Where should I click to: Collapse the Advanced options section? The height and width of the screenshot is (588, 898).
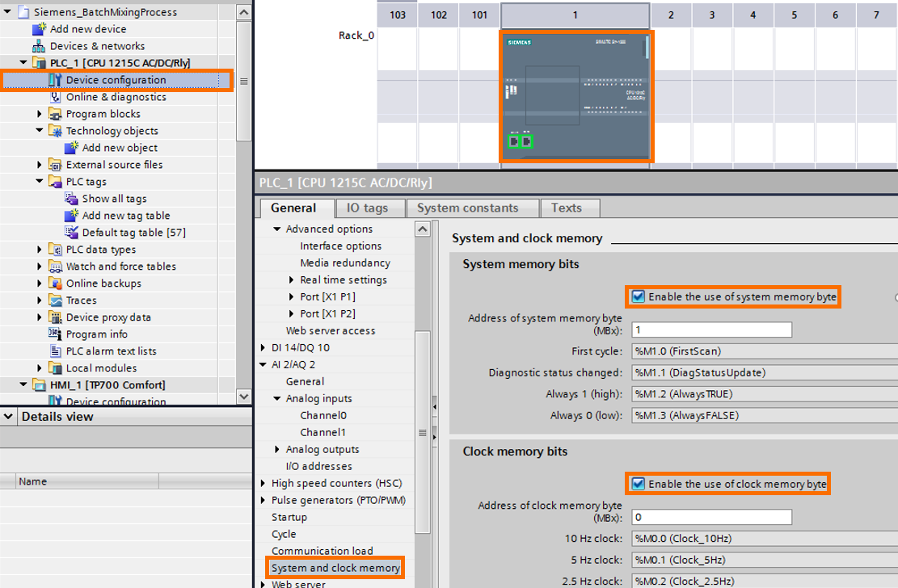click(x=277, y=229)
